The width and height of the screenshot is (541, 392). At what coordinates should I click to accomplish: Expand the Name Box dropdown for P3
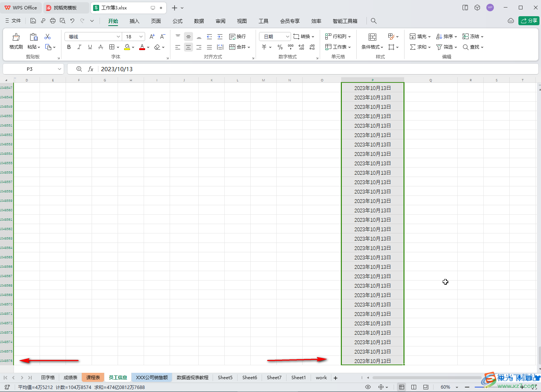60,69
